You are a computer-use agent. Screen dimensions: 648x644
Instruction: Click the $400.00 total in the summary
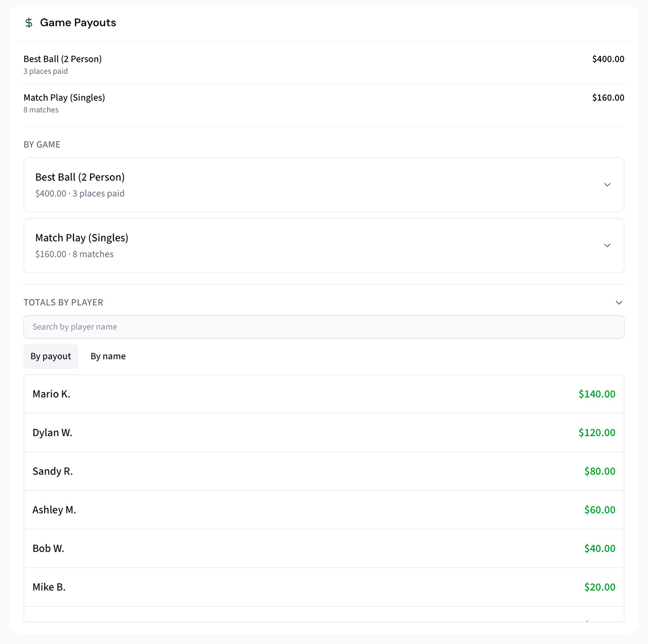[x=608, y=59]
